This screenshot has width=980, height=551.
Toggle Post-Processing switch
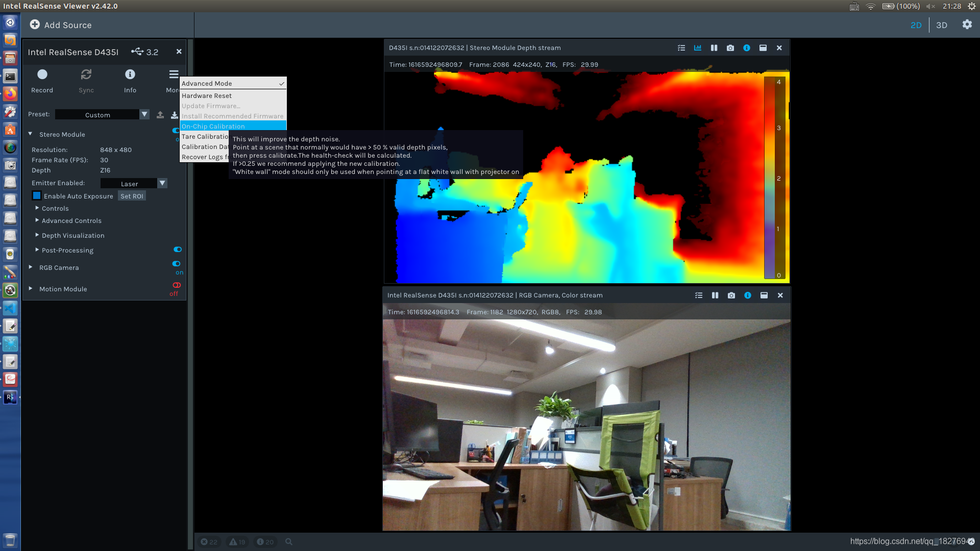click(178, 249)
